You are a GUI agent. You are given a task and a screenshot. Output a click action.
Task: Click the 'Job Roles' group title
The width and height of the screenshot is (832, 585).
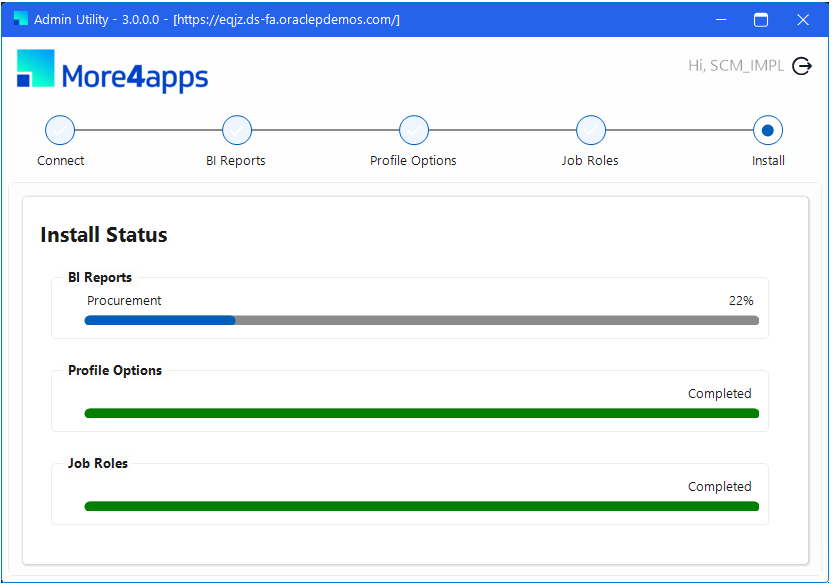pos(98,463)
